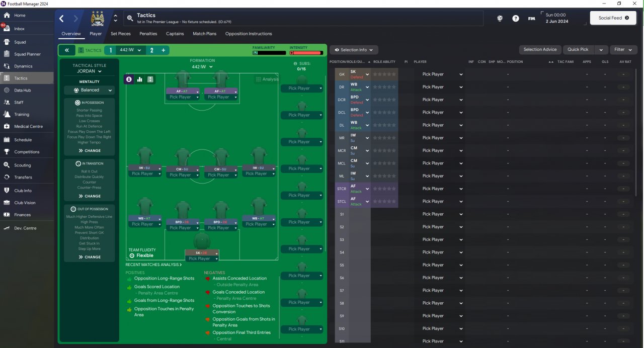Open the Penalties tab
Viewport: 644px width, 348px height.
click(148, 34)
